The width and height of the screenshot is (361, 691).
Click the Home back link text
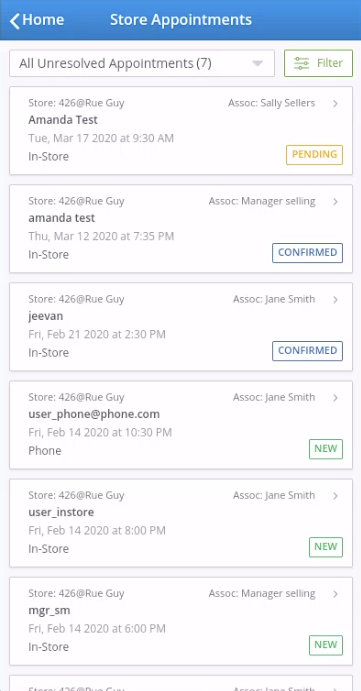click(43, 20)
